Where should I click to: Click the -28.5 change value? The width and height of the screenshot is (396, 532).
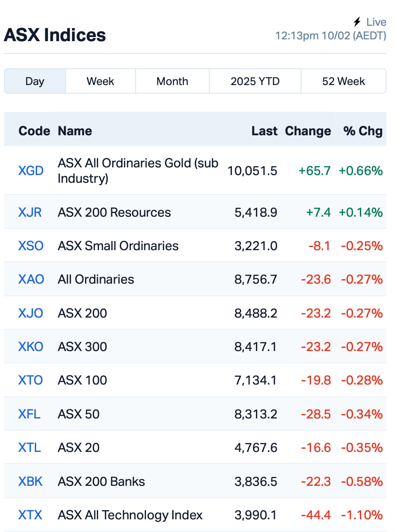click(x=316, y=414)
